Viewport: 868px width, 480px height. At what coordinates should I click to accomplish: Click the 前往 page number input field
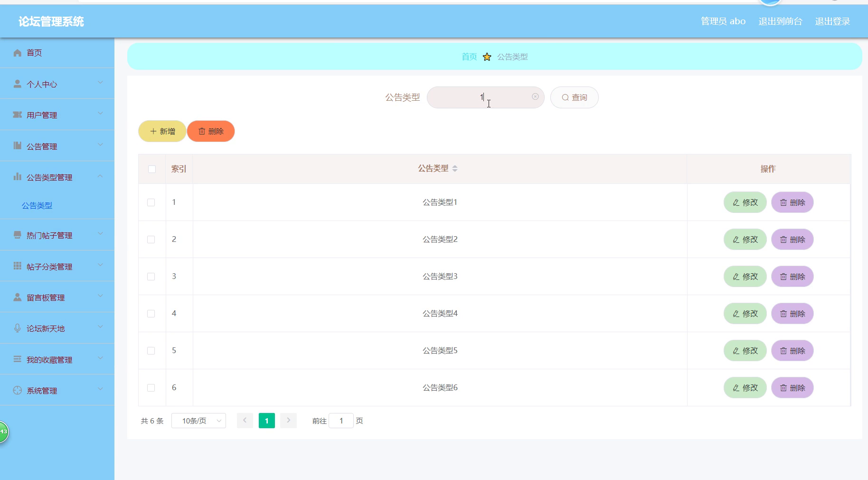[341, 421]
